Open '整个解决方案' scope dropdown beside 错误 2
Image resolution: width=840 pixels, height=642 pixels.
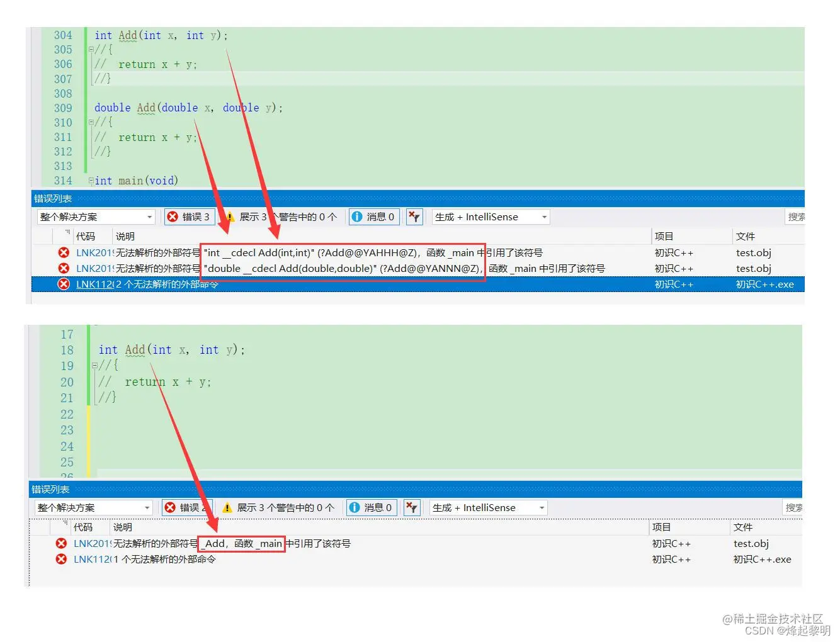tap(93, 507)
